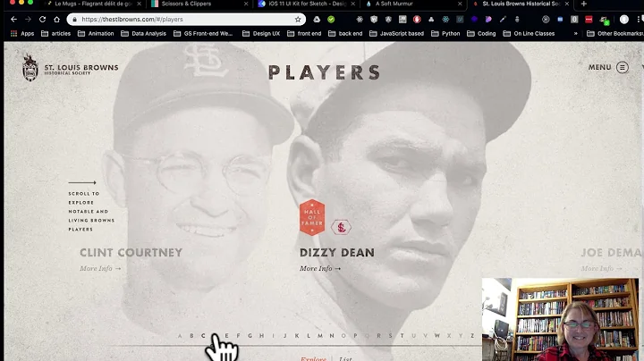Reload the page
The height and width of the screenshot is (361, 644).
(42, 20)
